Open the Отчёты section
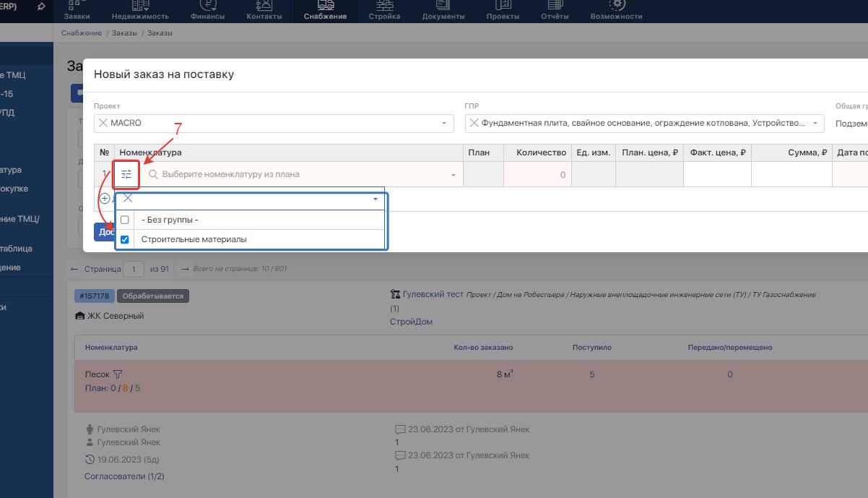 point(555,11)
